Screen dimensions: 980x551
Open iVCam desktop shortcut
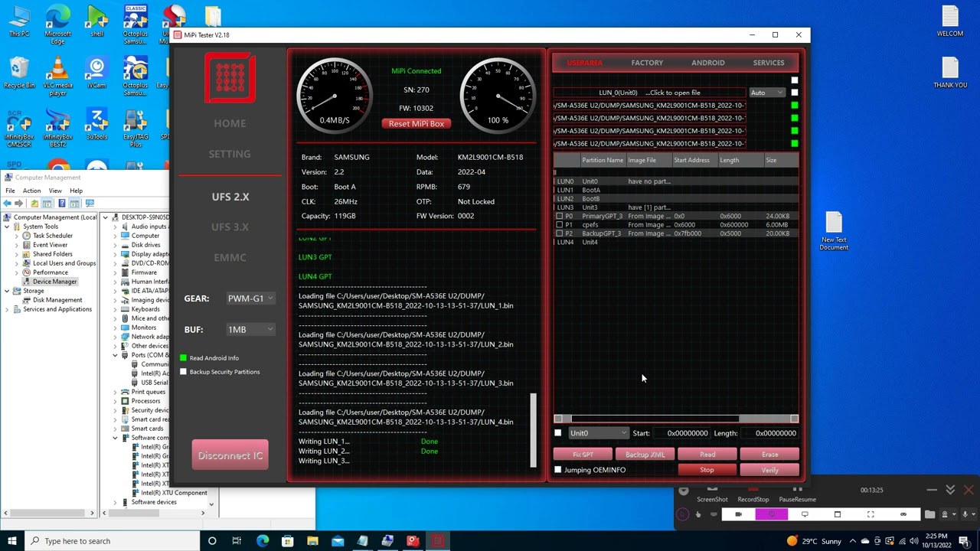click(x=96, y=73)
